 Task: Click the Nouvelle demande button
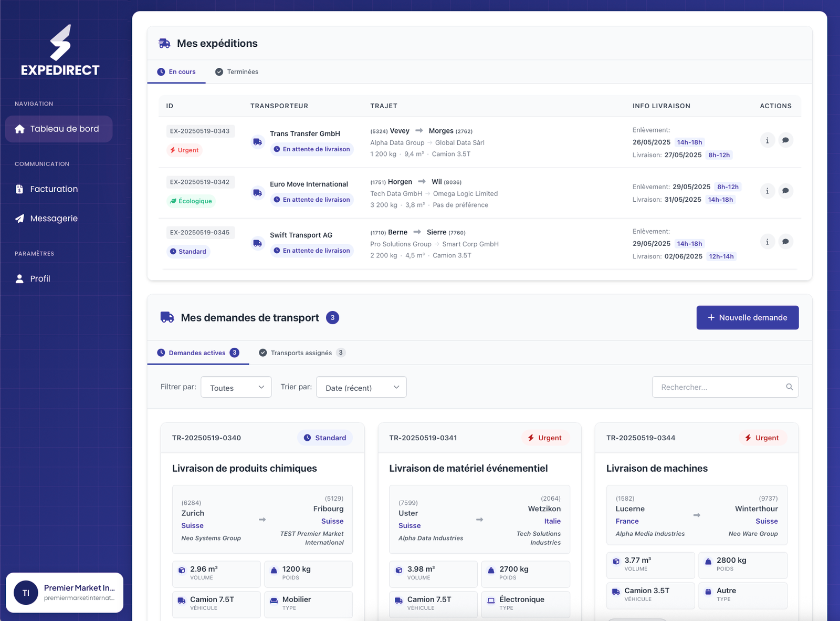[x=748, y=318]
